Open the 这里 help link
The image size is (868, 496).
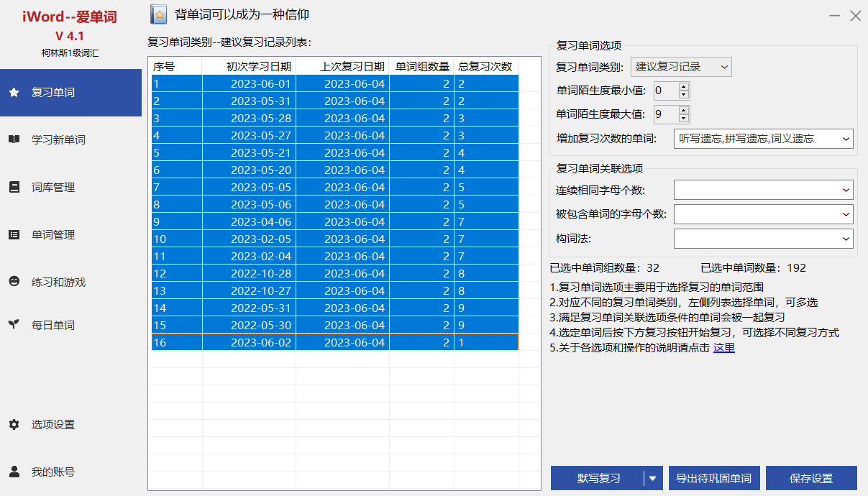coord(723,348)
